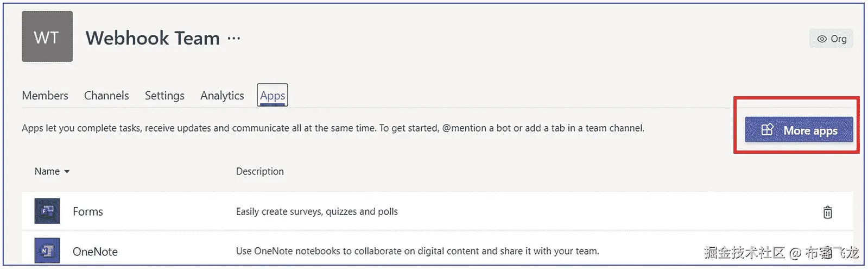
Task: View the Analytics tab
Action: (222, 96)
